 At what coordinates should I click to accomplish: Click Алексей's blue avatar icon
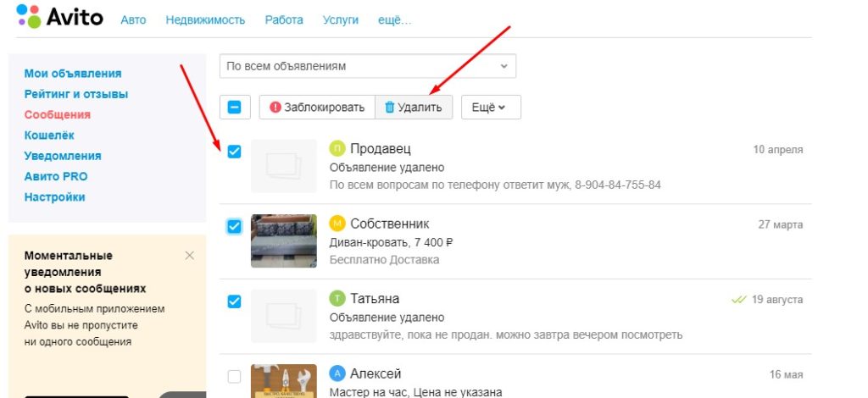(337, 373)
